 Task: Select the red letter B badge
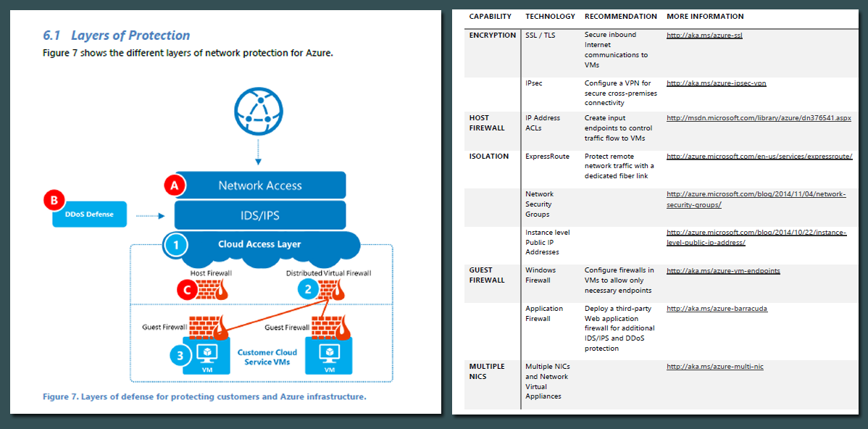click(x=54, y=199)
